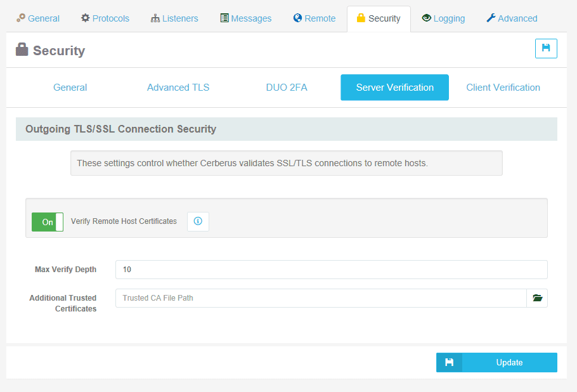Open the DUO 2FA tab
The width and height of the screenshot is (577, 392).
287,87
